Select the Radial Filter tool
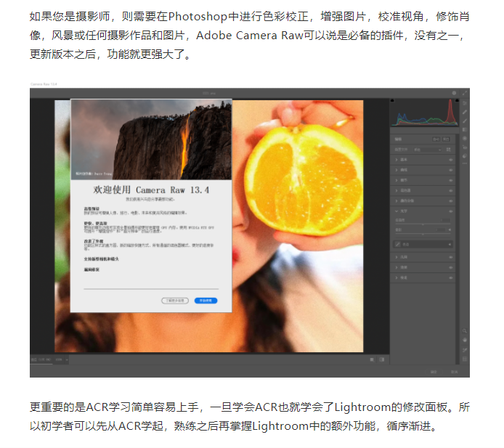The image size is (504, 448). click(x=465, y=138)
